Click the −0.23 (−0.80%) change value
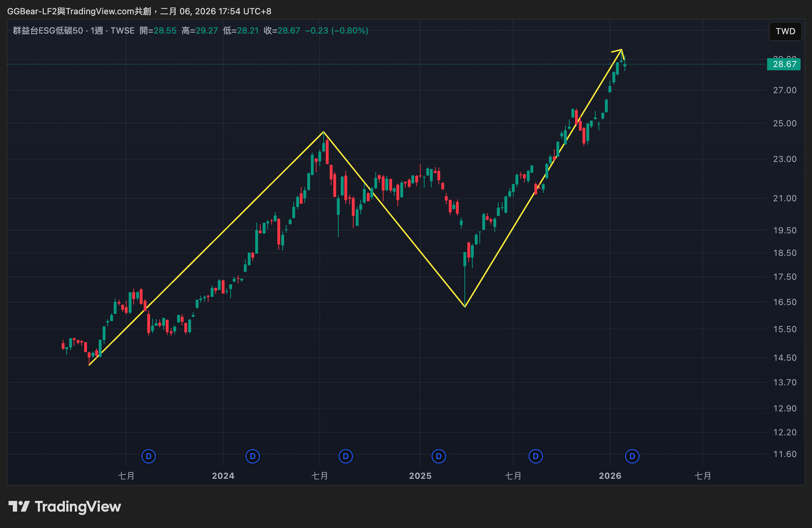Viewport: 812px width, 528px height. pyautogui.click(x=336, y=31)
